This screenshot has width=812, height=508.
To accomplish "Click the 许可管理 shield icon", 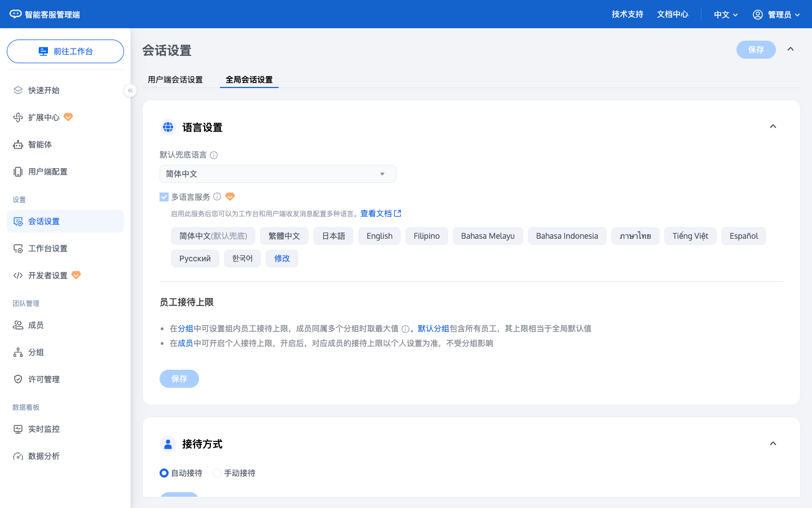I will (x=18, y=379).
